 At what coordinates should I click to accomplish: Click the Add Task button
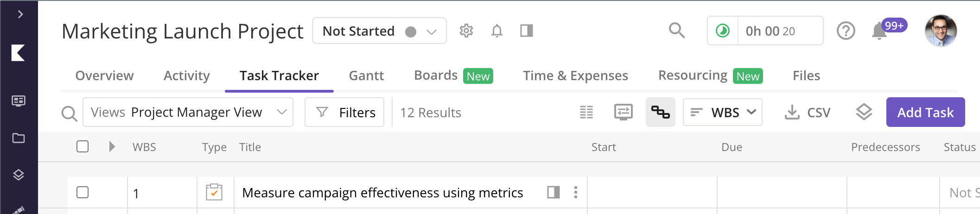coord(925,112)
